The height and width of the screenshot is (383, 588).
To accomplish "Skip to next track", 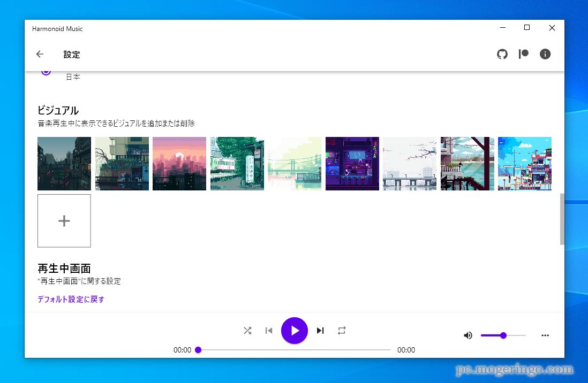I will pyautogui.click(x=320, y=331).
